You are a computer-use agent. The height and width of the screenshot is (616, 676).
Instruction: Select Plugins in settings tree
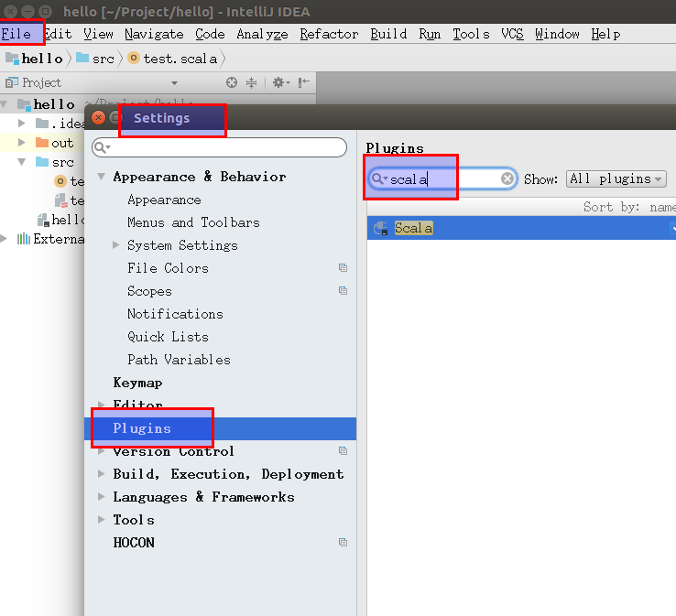coord(221,428)
